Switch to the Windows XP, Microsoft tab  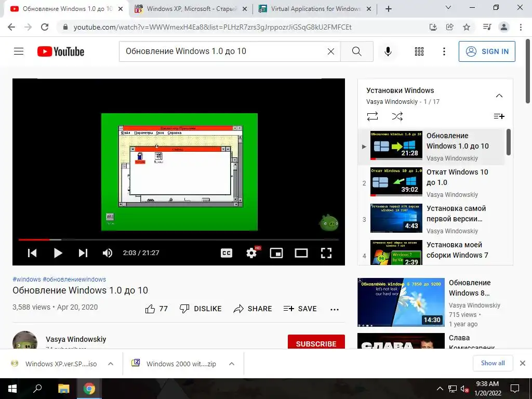coord(192,9)
